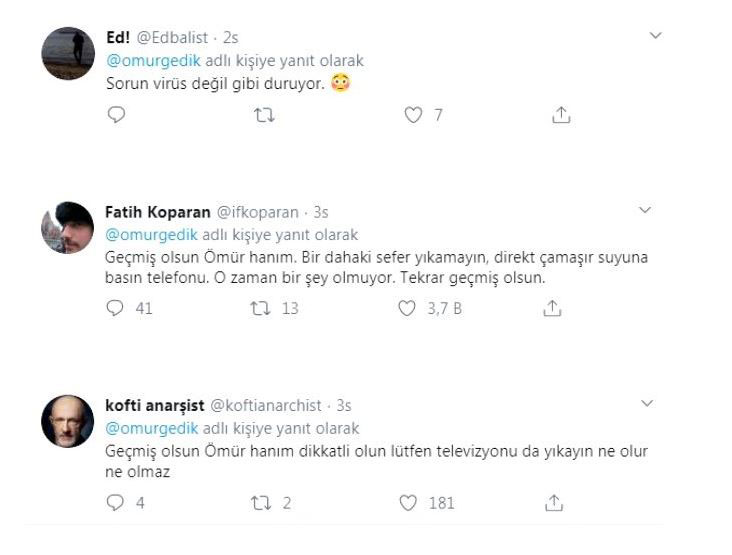Reply to Ed!'s tweet
Viewport: 732px width, 555px height.
point(116,116)
